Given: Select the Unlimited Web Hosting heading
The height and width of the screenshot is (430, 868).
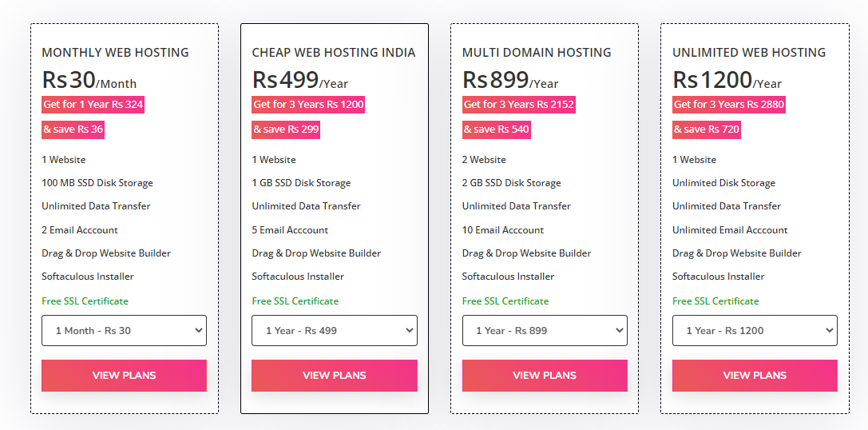Looking at the screenshot, I should (x=749, y=53).
